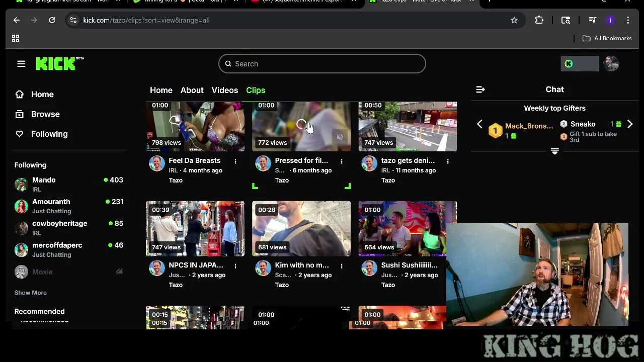Open browser extensions puzzle icon

[x=539, y=20]
